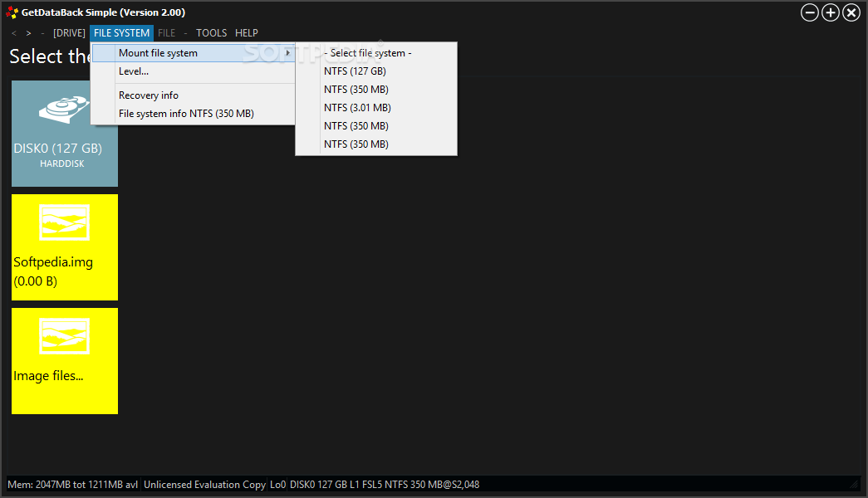This screenshot has width=868, height=498.
Task: Go back with the < arrow
Action: click(14, 33)
